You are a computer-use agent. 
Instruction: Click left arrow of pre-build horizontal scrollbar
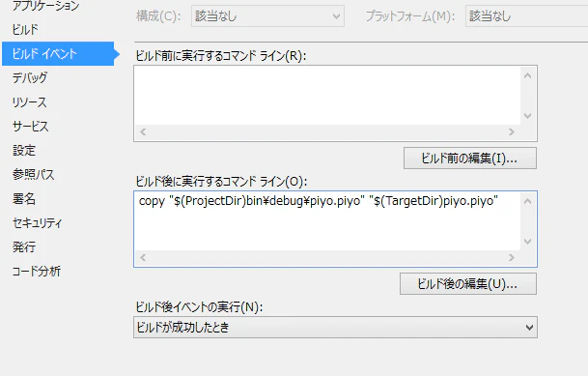[143, 132]
